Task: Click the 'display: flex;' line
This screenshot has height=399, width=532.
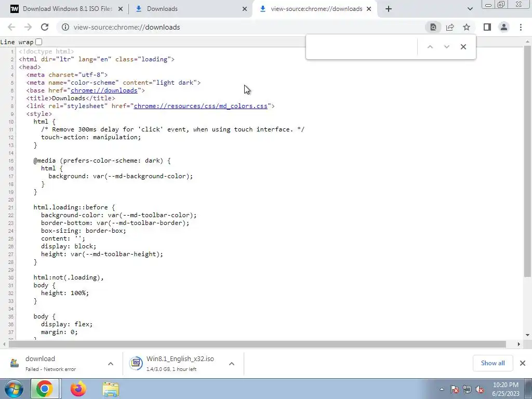Action: [67, 324]
